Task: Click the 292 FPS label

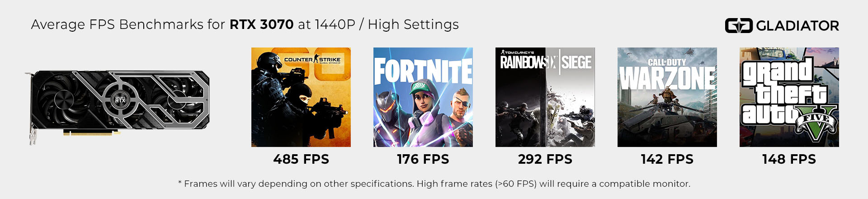Action: click(545, 159)
